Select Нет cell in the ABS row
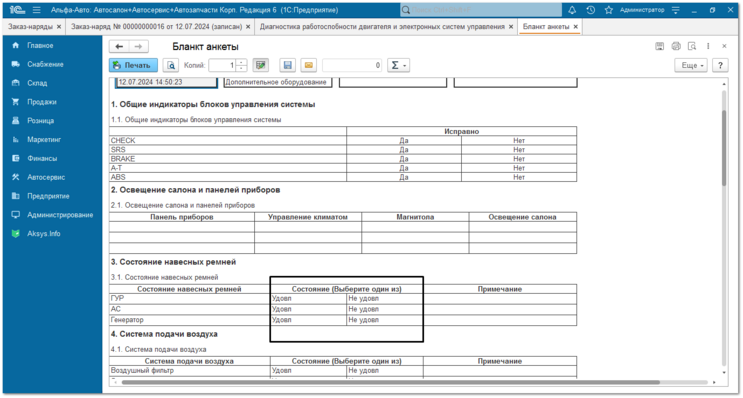Screen dimensions: 743x398 pyautogui.click(x=519, y=177)
